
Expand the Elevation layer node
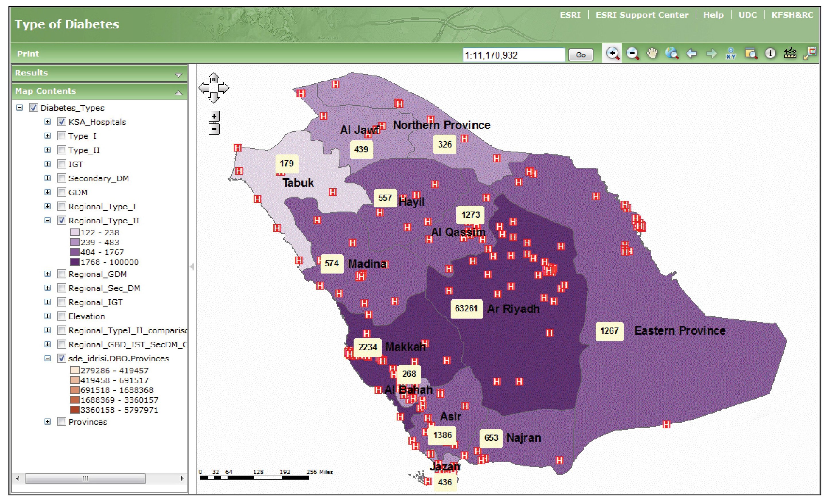click(x=47, y=316)
